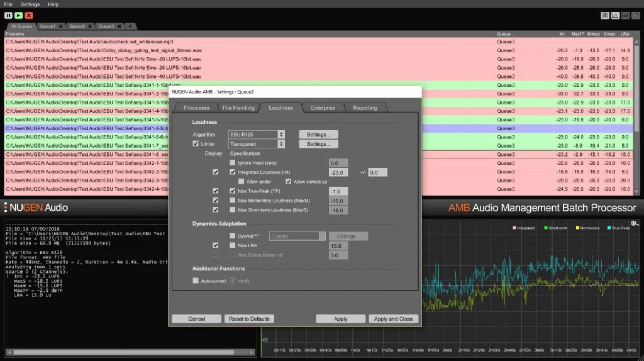Click the folder icon in top-right toolbar

[x=636, y=16]
